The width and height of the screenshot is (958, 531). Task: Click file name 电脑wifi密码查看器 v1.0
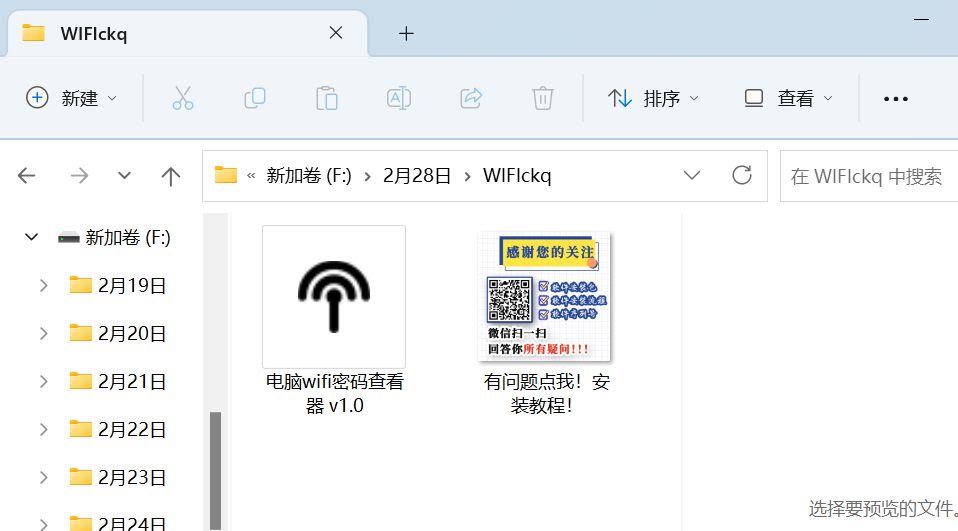[x=335, y=394]
